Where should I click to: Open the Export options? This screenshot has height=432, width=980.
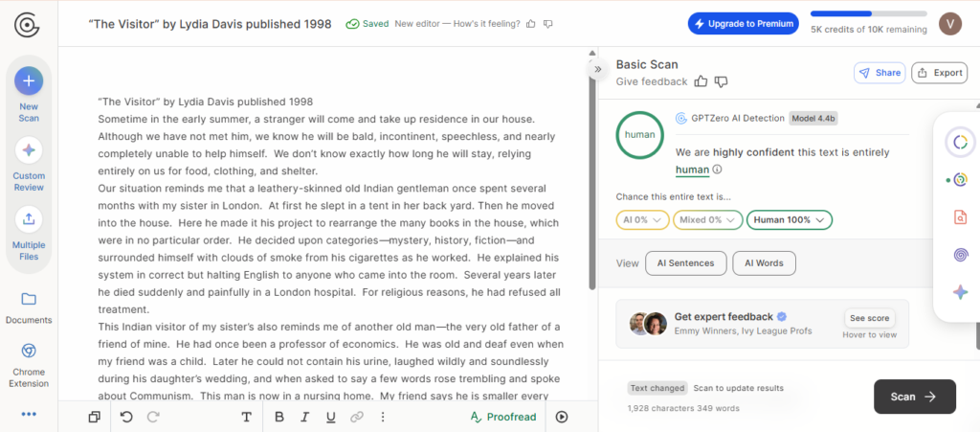[x=940, y=73]
